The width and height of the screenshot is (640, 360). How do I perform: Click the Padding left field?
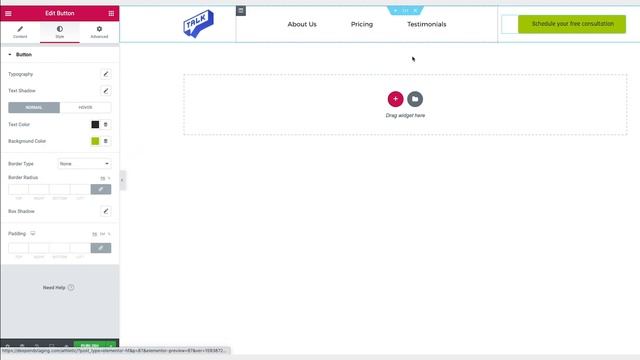click(80, 248)
